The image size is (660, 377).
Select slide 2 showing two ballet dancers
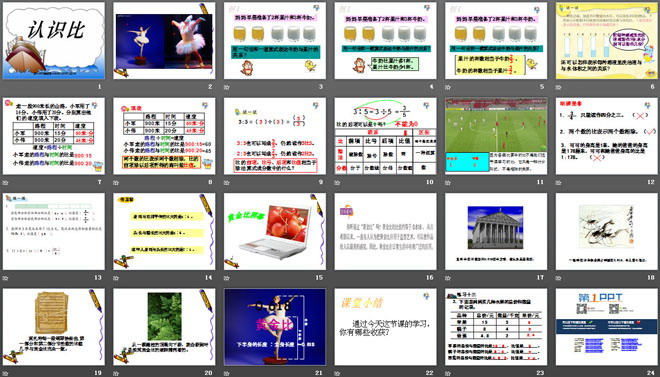click(x=164, y=41)
